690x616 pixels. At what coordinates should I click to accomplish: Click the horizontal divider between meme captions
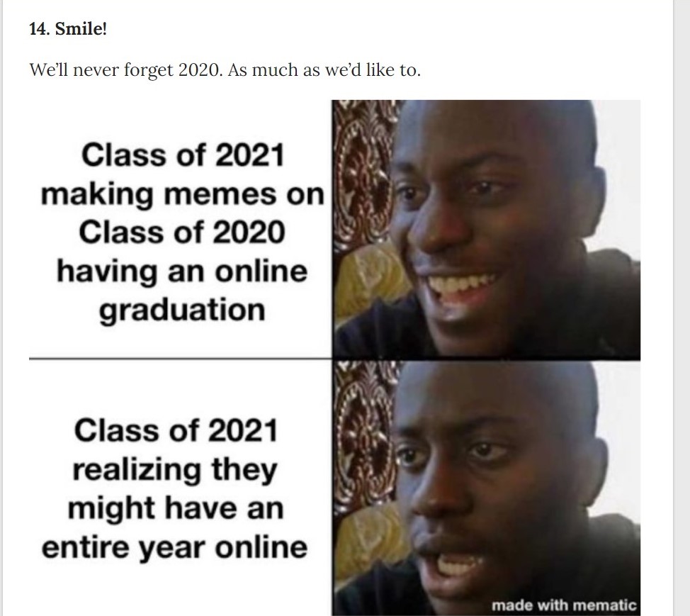tap(181, 359)
